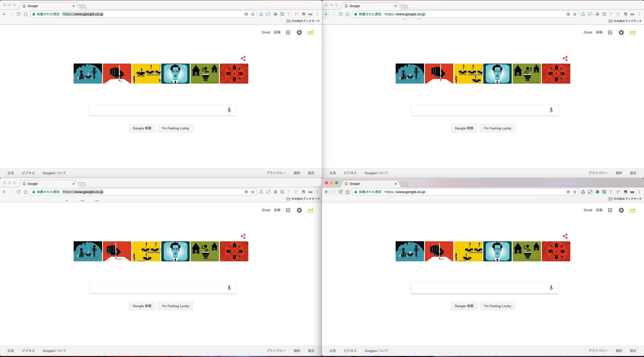Select the Google tab in the top-left window
Screen dimensions: 644x357
48,6
